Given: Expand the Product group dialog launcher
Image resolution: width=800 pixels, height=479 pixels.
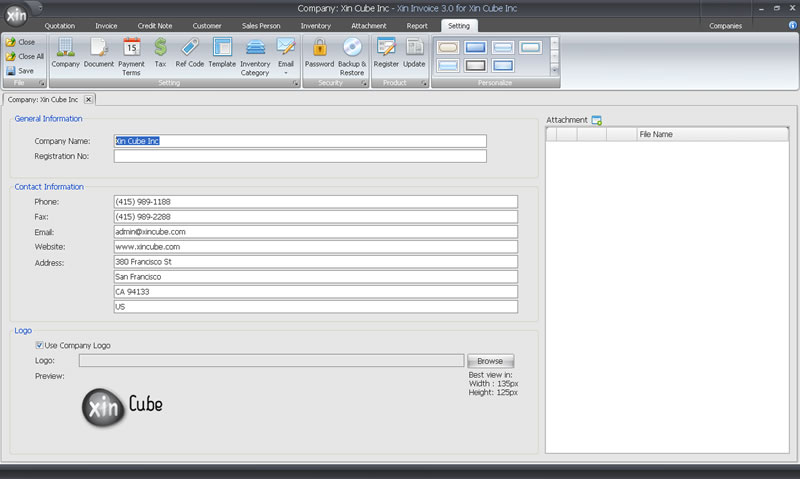Looking at the screenshot, I should pyautogui.click(x=424, y=83).
